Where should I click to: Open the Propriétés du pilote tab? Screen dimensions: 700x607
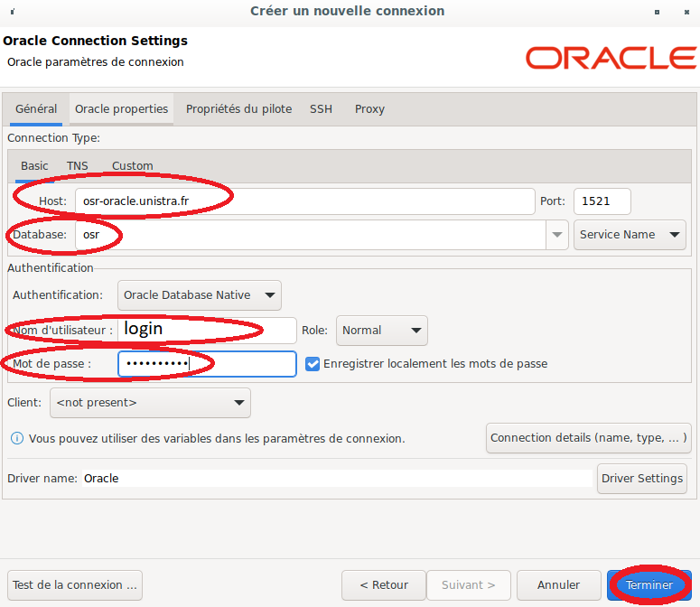[x=238, y=109]
